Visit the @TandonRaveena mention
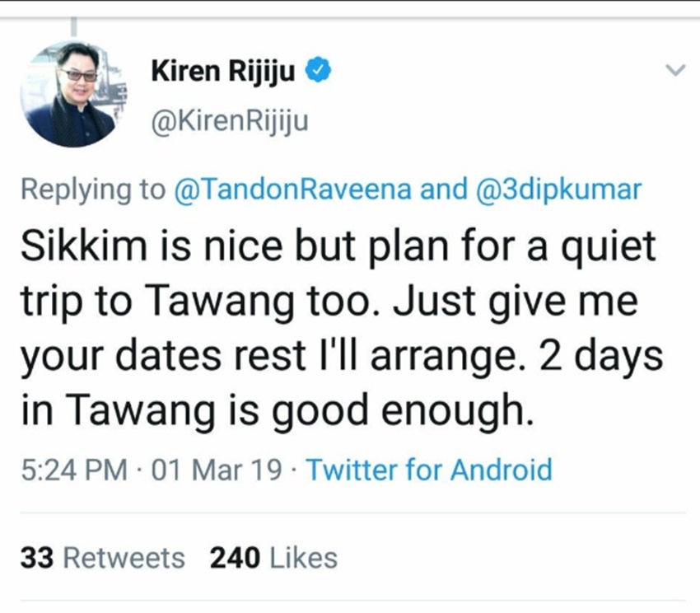 (292, 189)
